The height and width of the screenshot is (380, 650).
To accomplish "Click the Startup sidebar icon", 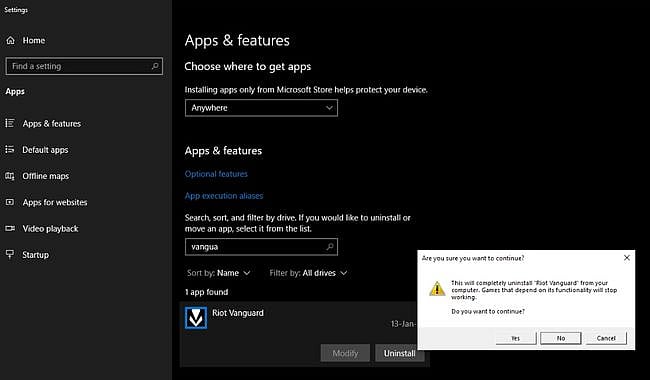I will coord(10,254).
